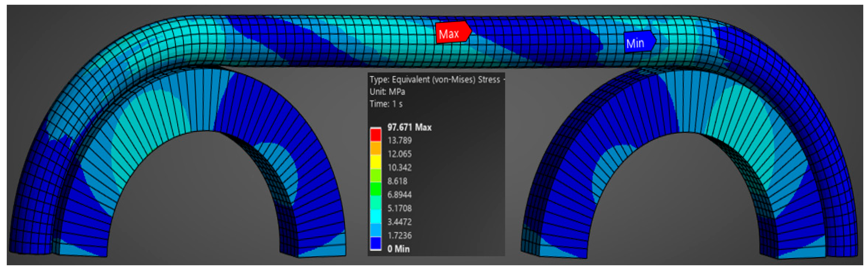Select the yellow legend color band
This screenshot has height=270, width=868.
click(x=375, y=162)
